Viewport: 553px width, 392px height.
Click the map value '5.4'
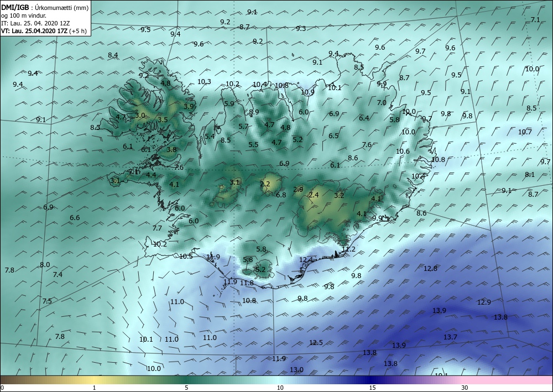(x=210, y=136)
